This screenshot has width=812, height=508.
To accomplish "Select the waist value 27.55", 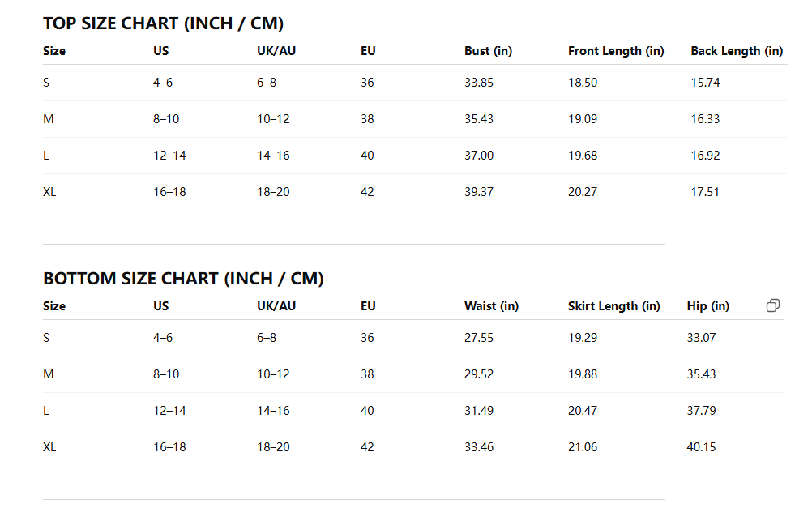I will click(479, 338).
